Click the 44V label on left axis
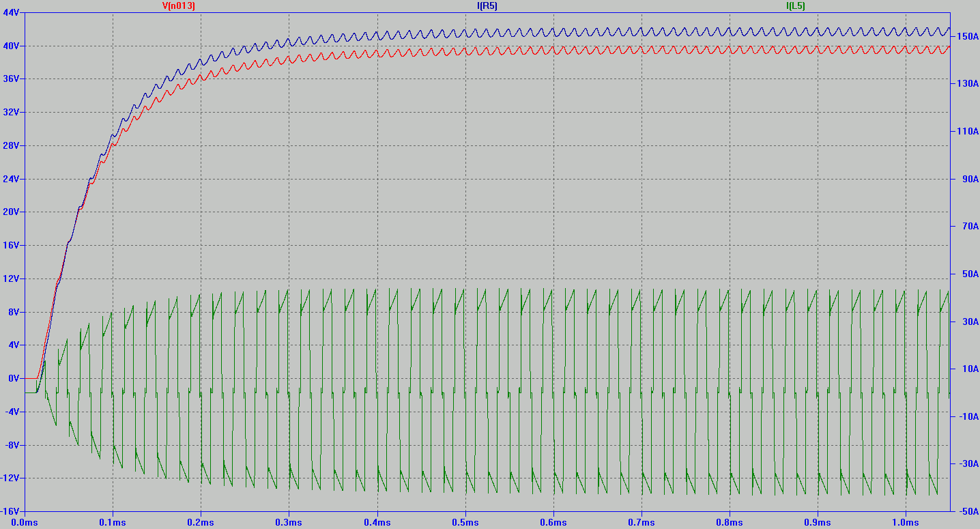Viewport: 980px width, 529px height. click(x=12, y=13)
